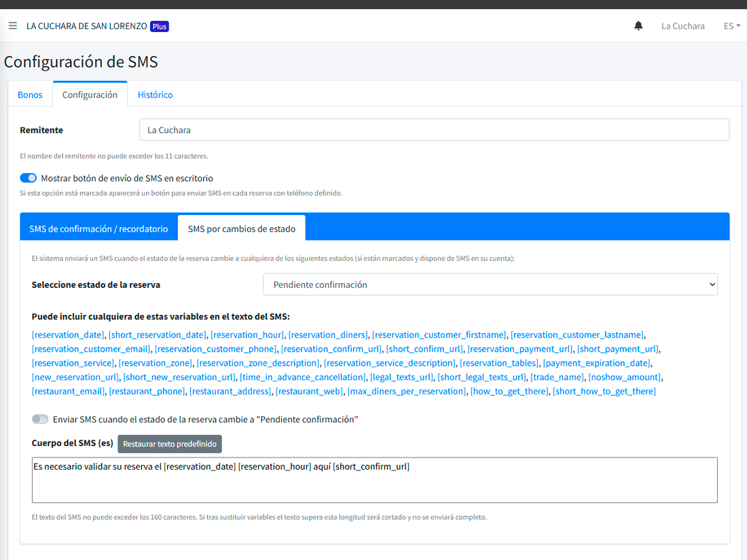Insert the [reservation_service] variable

73,363
